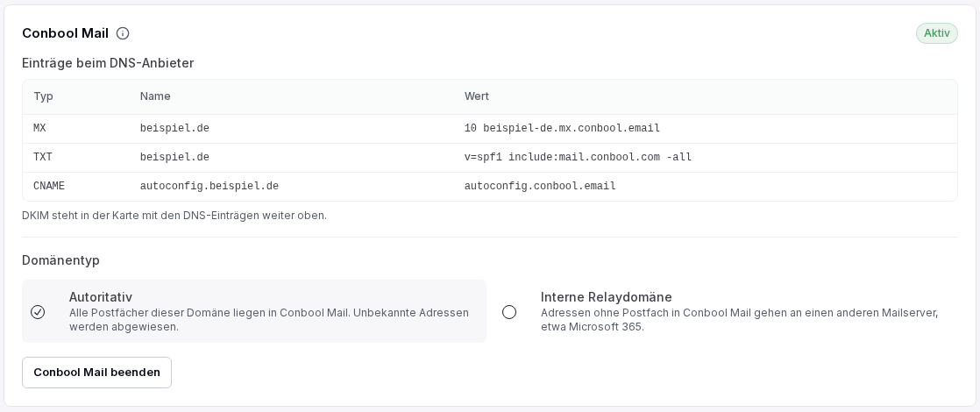This screenshot has height=412, width=980.
Task: Click the Domänentyp section heading
Action: click(60, 260)
